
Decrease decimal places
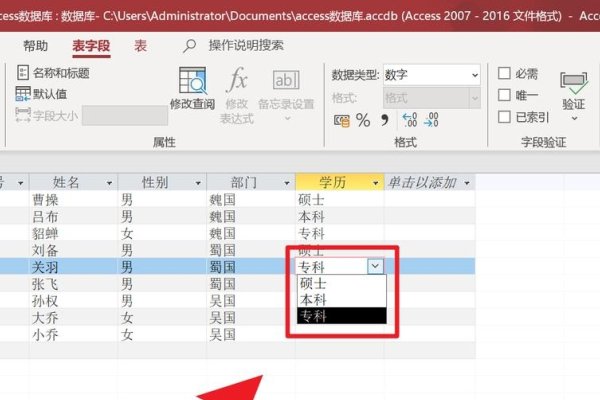pos(431,120)
